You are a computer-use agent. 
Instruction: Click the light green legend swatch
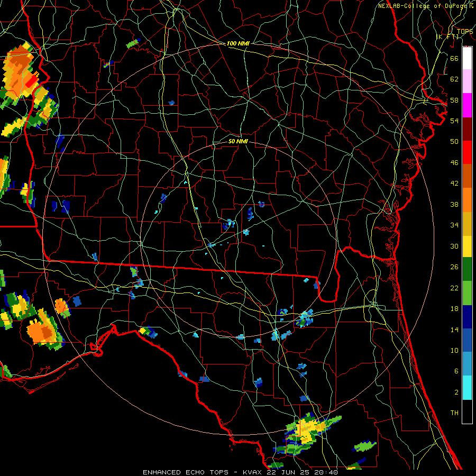467,293
